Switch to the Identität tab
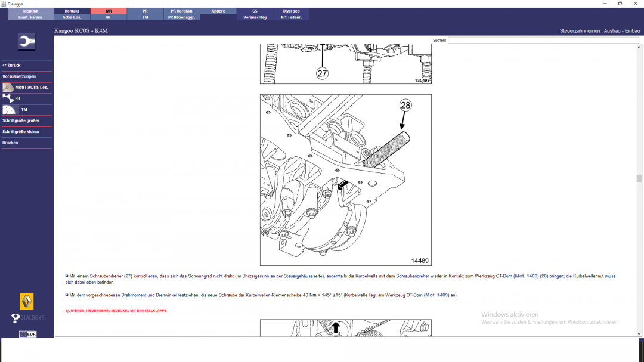Screen dimensions: 644x362 tap(31, 11)
